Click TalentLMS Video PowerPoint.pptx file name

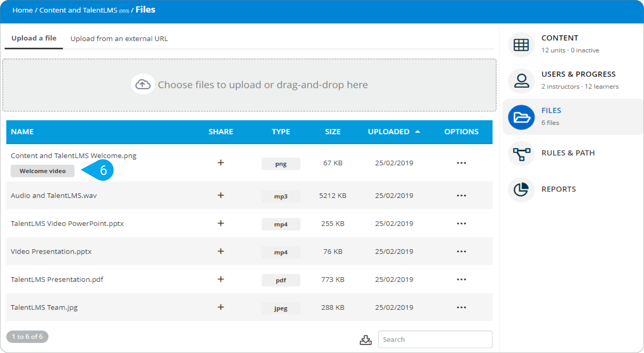pyautogui.click(x=67, y=223)
